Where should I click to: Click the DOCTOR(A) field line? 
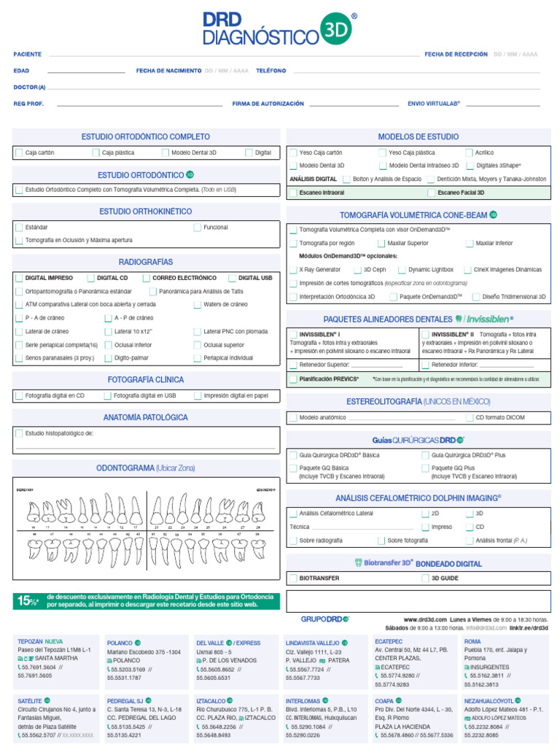294,88
